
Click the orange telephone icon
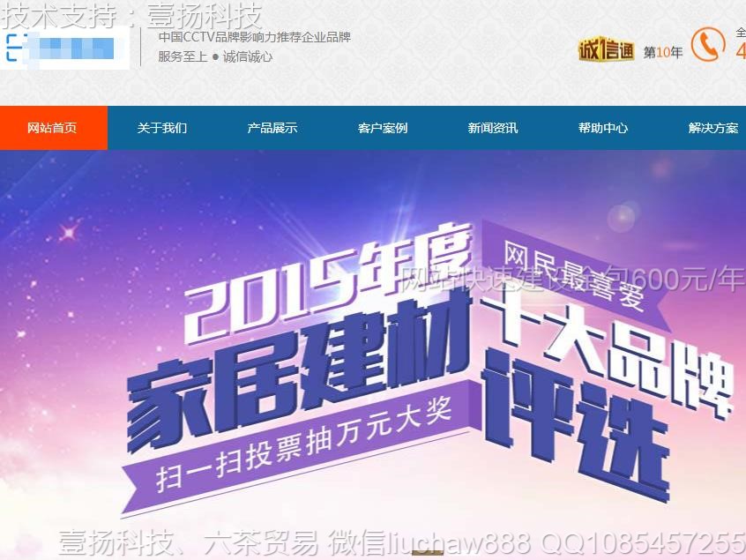pyautogui.click(x=708, y=44)
